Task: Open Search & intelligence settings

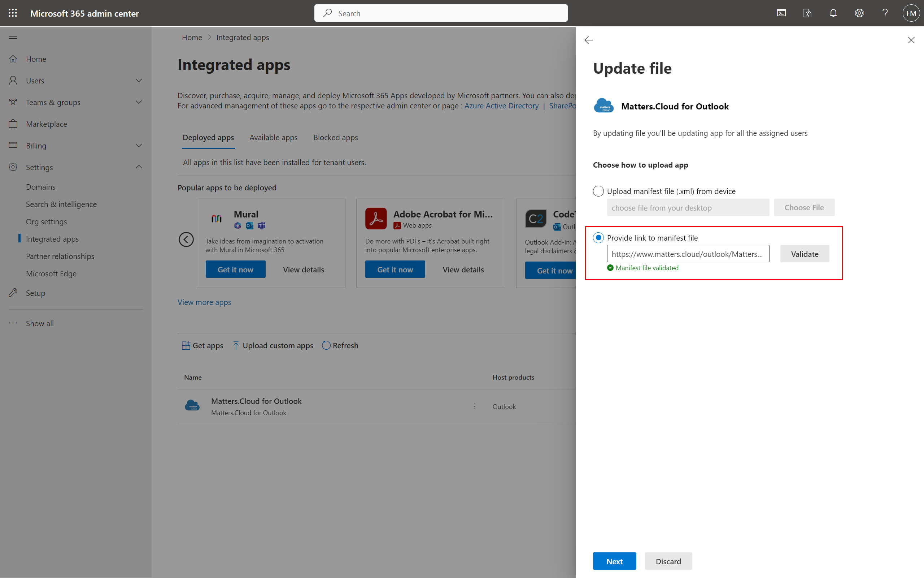Action: click(61, 204)
